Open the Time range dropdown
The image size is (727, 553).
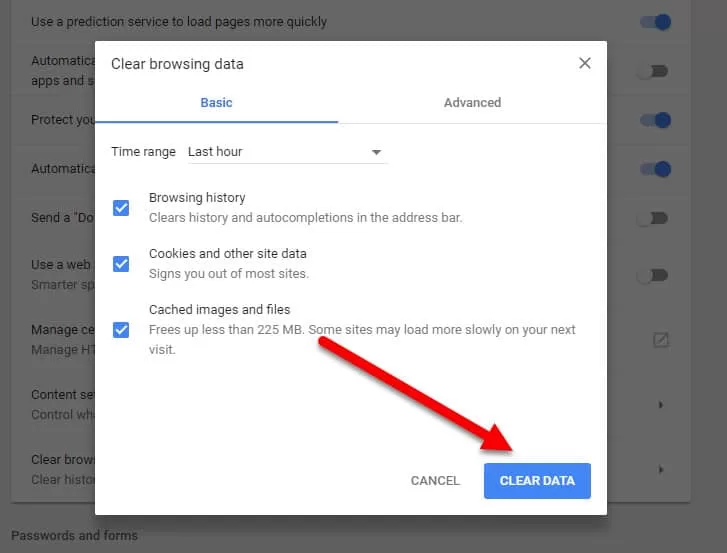pos(287,152)
